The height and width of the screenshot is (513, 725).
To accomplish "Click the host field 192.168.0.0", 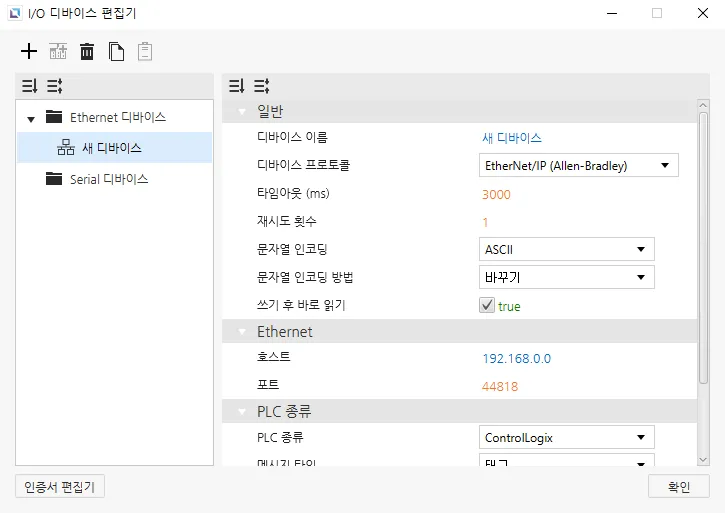I will (x=516, y=358).
